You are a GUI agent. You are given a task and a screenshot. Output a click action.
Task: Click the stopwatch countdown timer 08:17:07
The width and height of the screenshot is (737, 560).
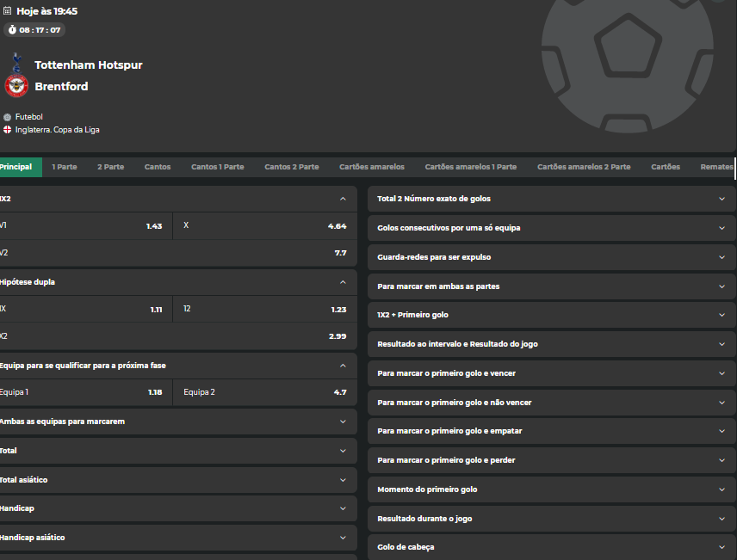[x=34, y=30]
